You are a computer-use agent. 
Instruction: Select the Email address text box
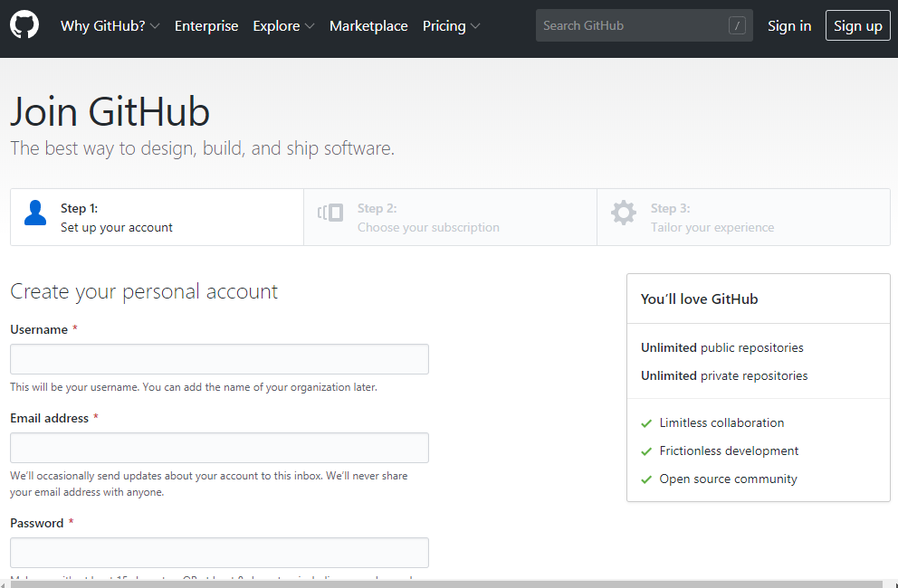(x=219, y=448)
